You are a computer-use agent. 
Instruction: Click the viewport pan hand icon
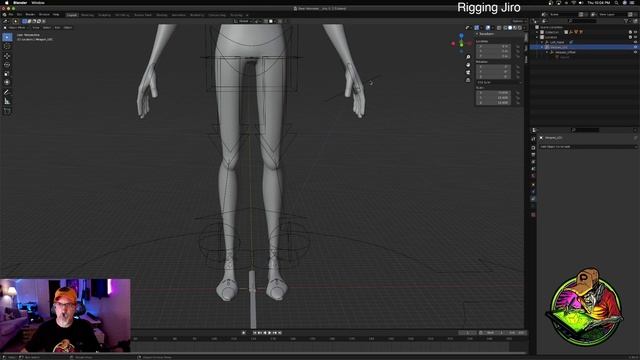pyautogui.click(x=468, y=65)
